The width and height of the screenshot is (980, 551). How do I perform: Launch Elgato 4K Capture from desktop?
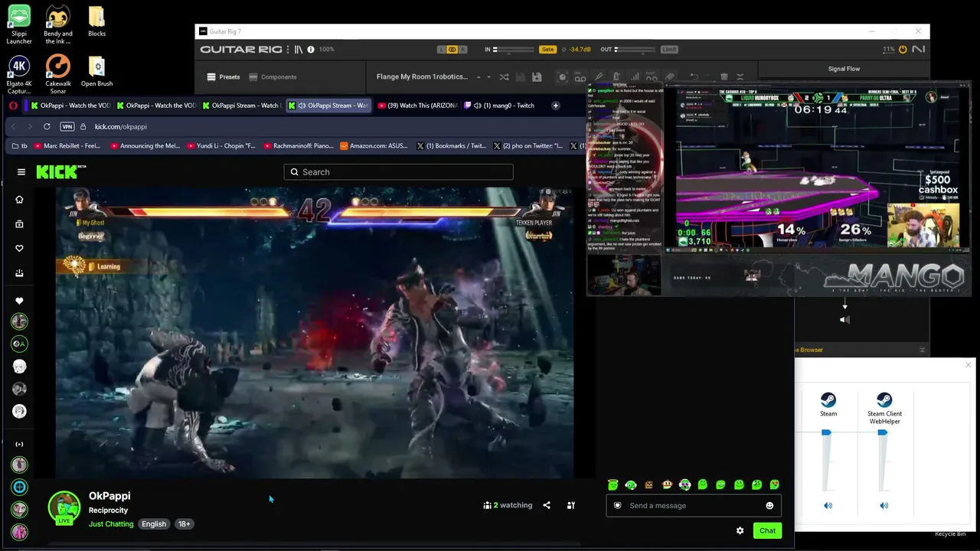point(19,74)
